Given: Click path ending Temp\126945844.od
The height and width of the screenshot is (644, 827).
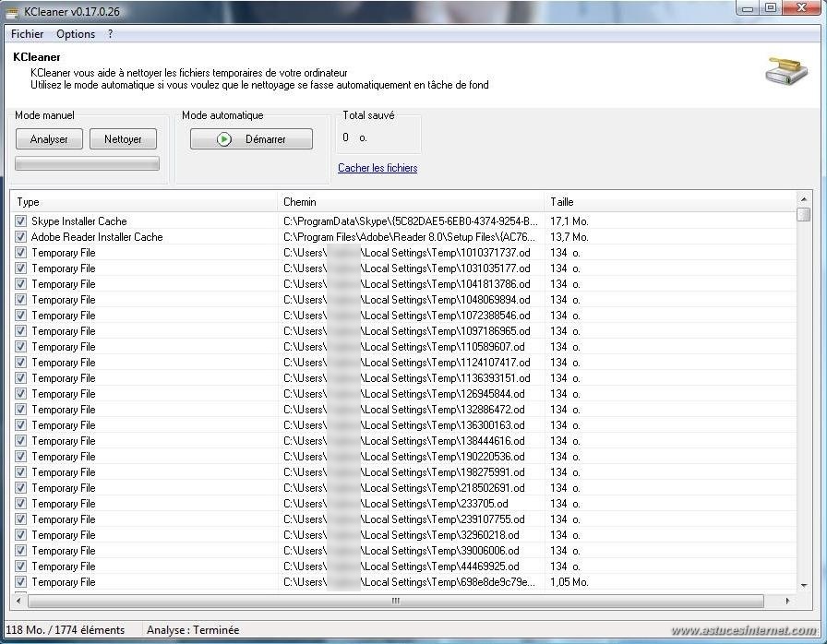Looking at the screenshot, I should click(x=404, y=394).
